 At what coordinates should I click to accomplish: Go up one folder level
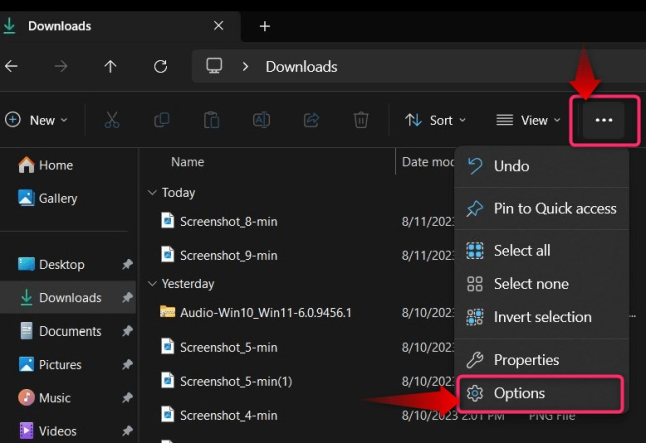click(110, 66)
